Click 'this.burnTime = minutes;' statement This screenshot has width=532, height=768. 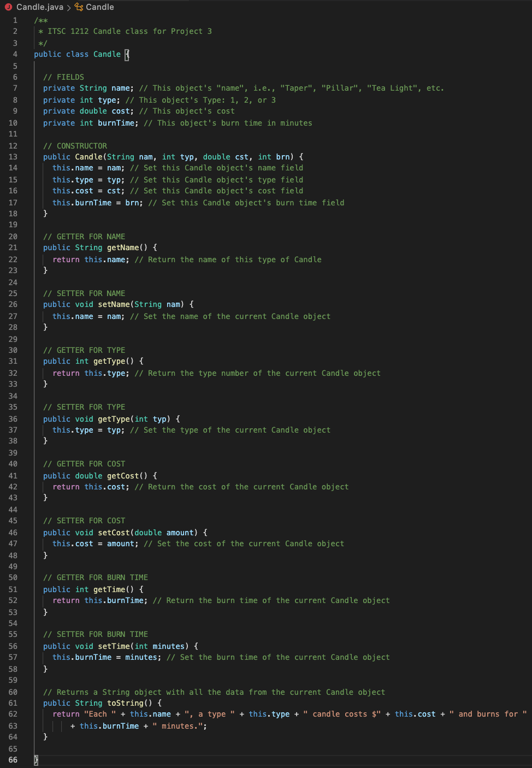pos(107,657)
